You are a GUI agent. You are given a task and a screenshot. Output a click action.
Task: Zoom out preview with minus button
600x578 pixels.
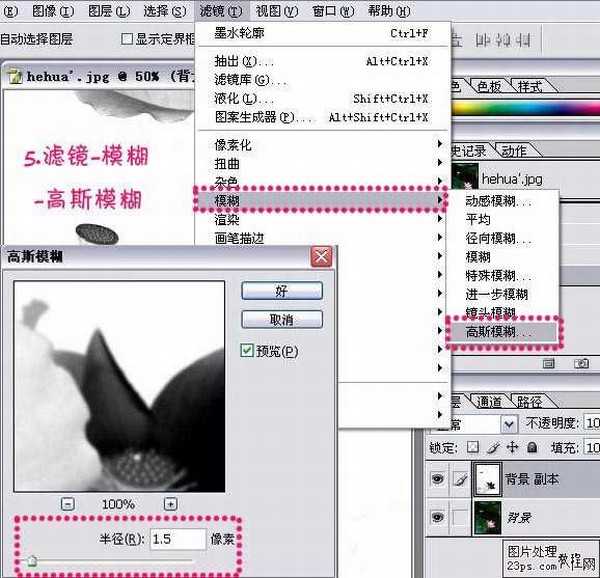click(x=68, y=504)
